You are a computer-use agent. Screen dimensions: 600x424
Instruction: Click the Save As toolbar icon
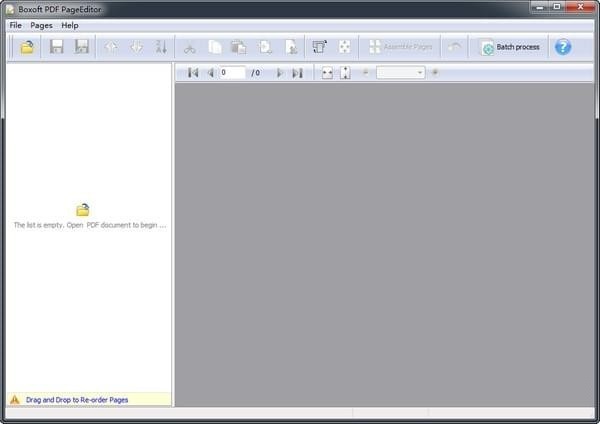[x=82, y=47]
